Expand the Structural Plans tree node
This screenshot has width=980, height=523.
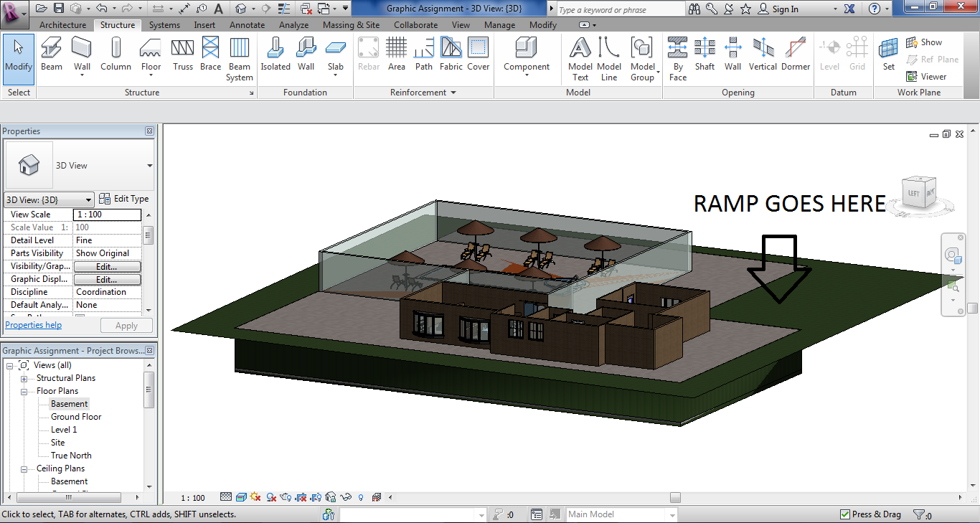(x=24, y=379)
